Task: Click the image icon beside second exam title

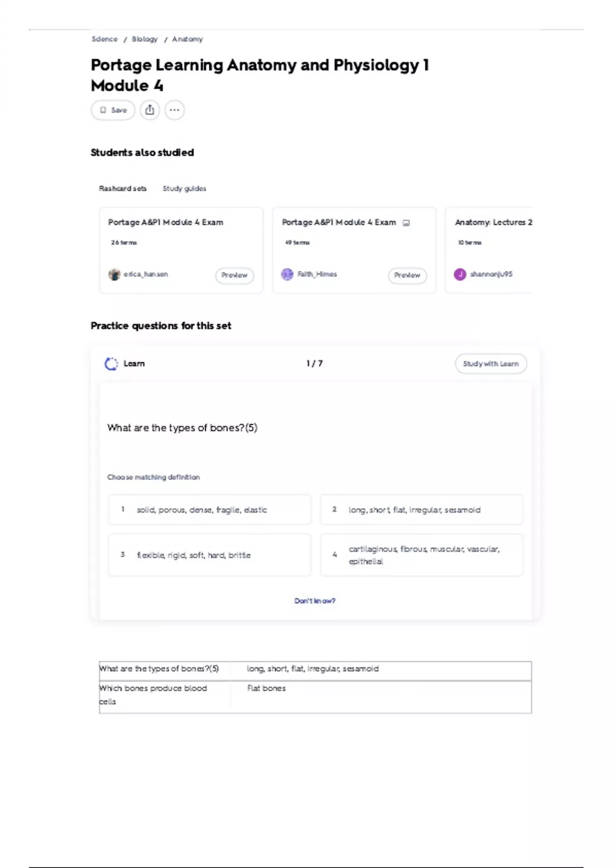Action: 406,223
